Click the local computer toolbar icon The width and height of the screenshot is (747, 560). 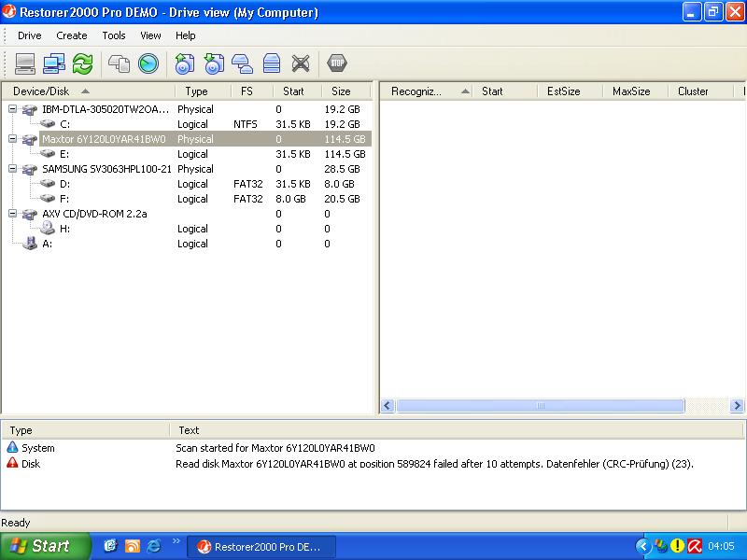pyautogui.click(x=25, y=63)
